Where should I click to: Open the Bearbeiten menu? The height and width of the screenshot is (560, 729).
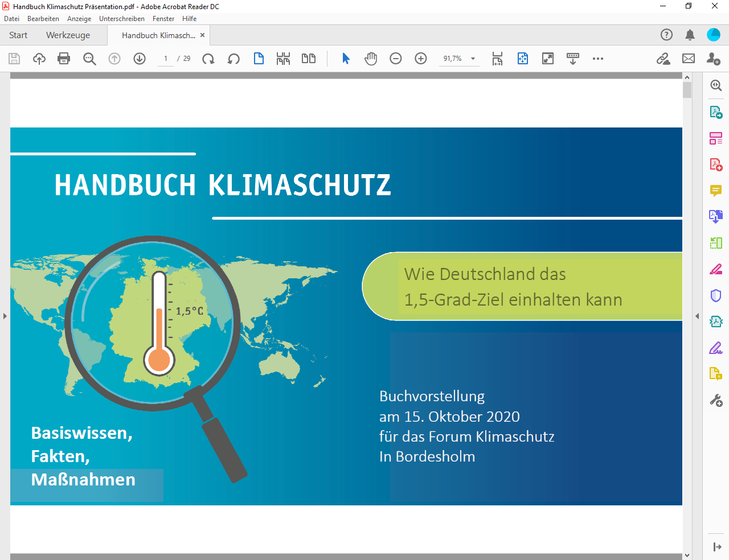43,19
